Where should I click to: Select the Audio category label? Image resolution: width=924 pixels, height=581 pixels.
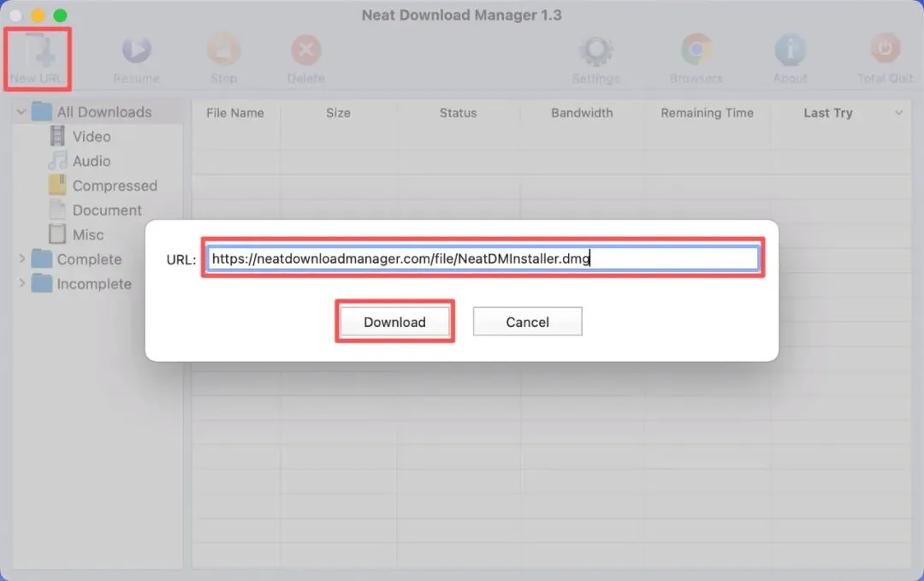tap(92, 161)
